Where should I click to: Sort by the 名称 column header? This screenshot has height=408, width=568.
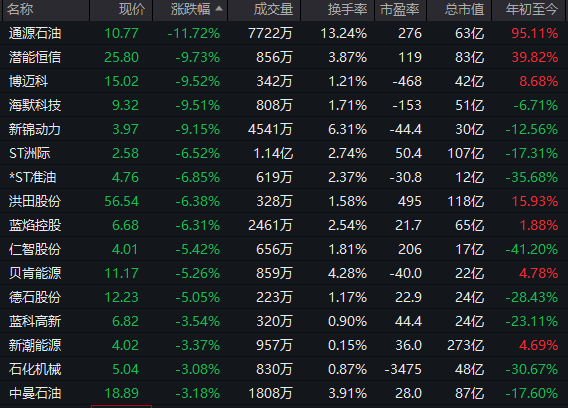pyautogui.click(x=20, y=9)
